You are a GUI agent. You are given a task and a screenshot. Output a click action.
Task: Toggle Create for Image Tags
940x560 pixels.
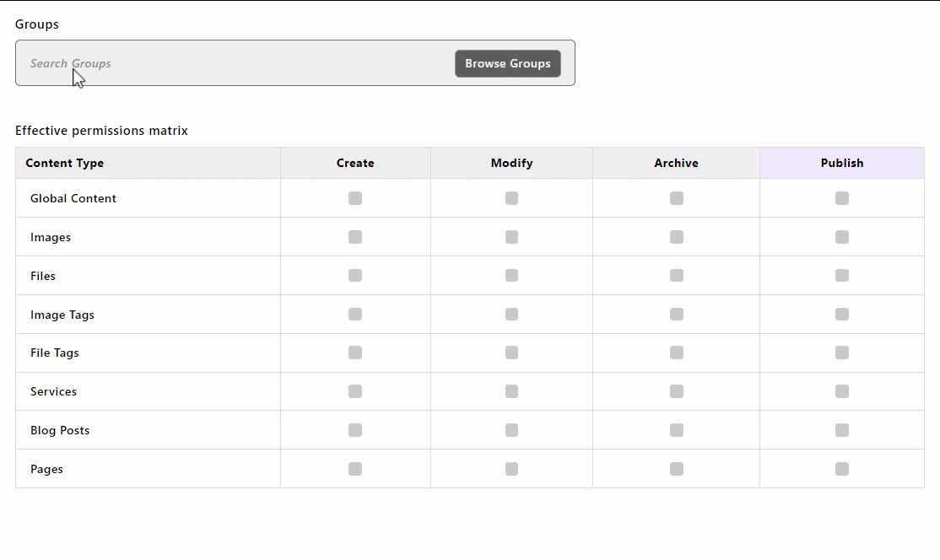[x=355, y=315]
